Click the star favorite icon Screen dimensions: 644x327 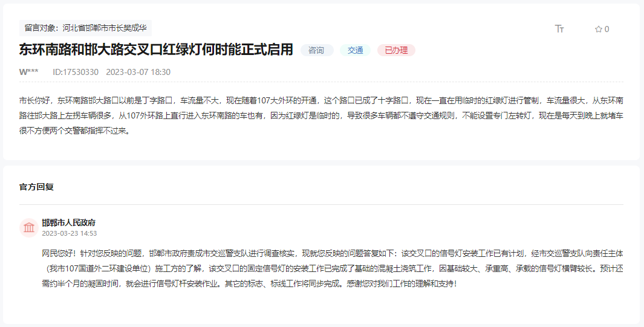point(599,29)
